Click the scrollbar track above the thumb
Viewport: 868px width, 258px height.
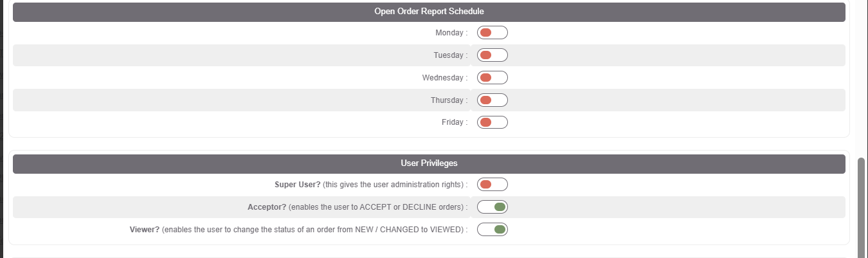[x=862, y=77]
